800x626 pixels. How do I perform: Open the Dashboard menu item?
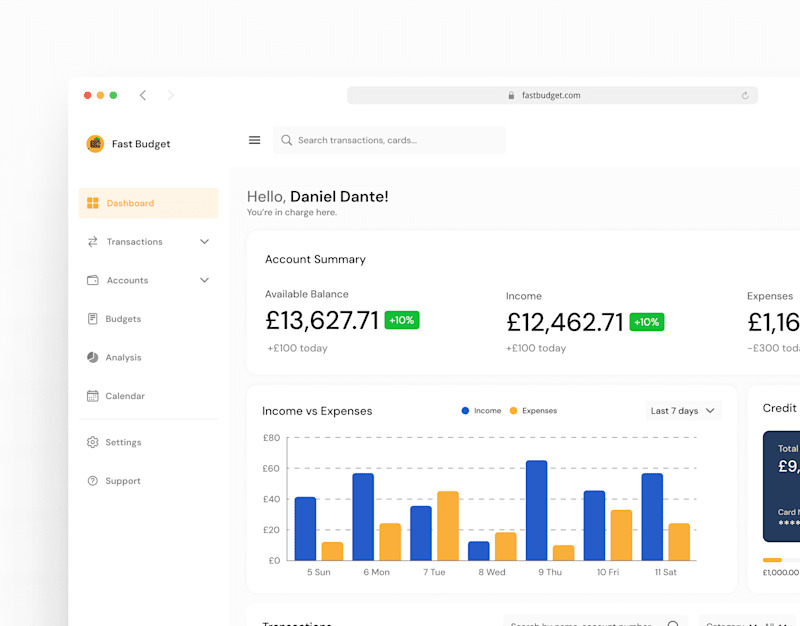coord(148,203)
